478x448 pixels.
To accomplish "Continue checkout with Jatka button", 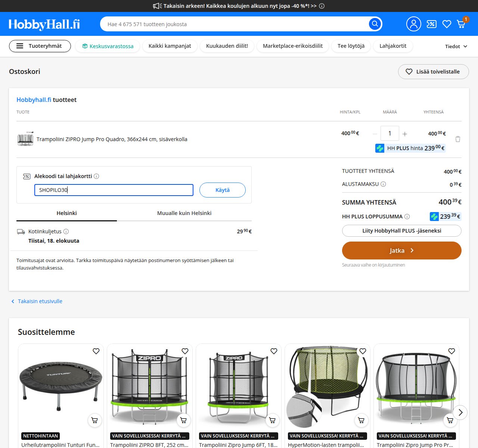I will (x=402, y=251).
